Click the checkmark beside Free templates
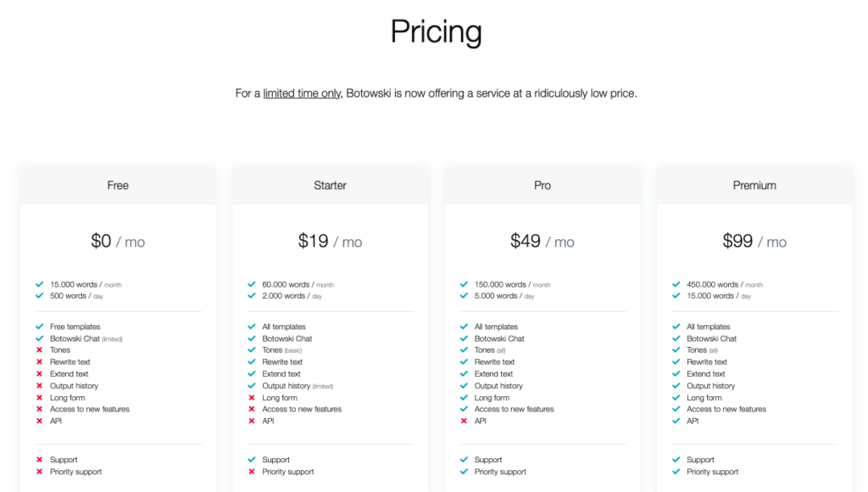The height and width of the screenshot is (492, 868). (40, 326)
